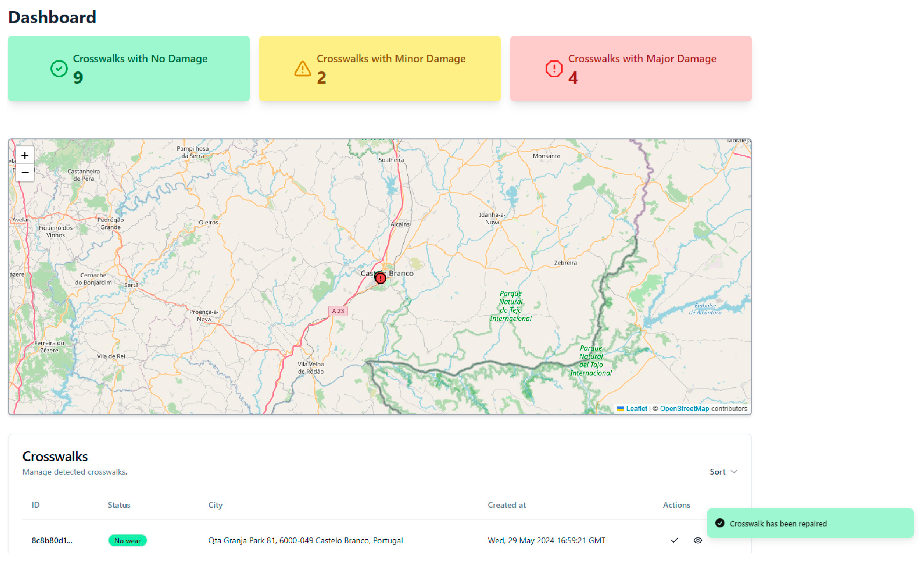Viewport: 924px width, 568px height.
Task: Click the chevron arrow beside Sort
Action: coord(734,471)
